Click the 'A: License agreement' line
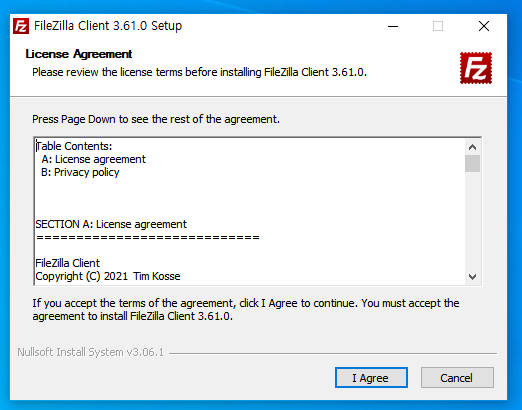 pyautogui.click(x=94, y=159)
